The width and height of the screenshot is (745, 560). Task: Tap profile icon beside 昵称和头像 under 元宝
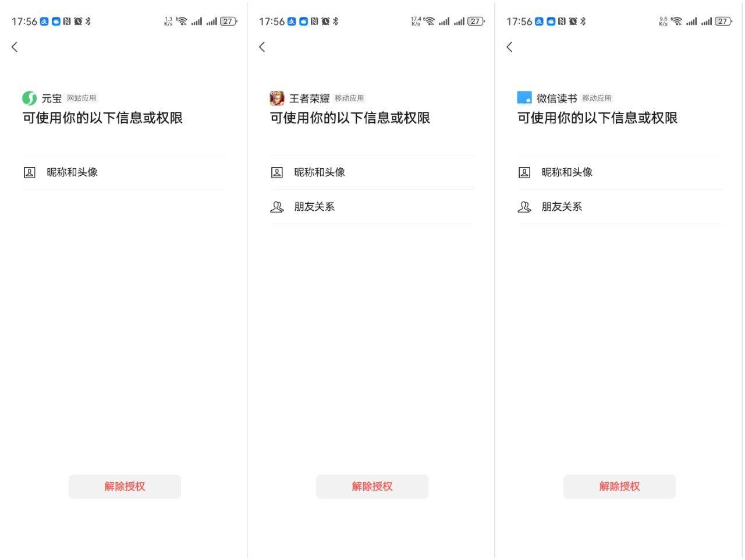tap(29, 172)
